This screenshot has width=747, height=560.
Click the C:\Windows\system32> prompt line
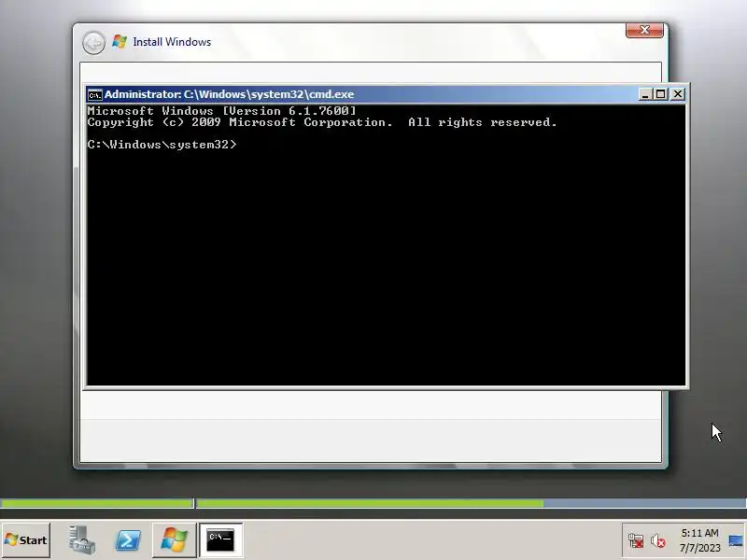tap(162, 145)
